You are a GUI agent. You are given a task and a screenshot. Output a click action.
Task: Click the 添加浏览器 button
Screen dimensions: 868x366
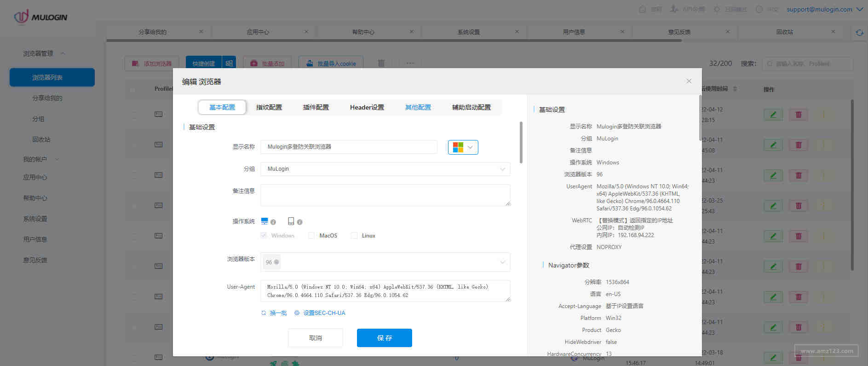point(152,64)
